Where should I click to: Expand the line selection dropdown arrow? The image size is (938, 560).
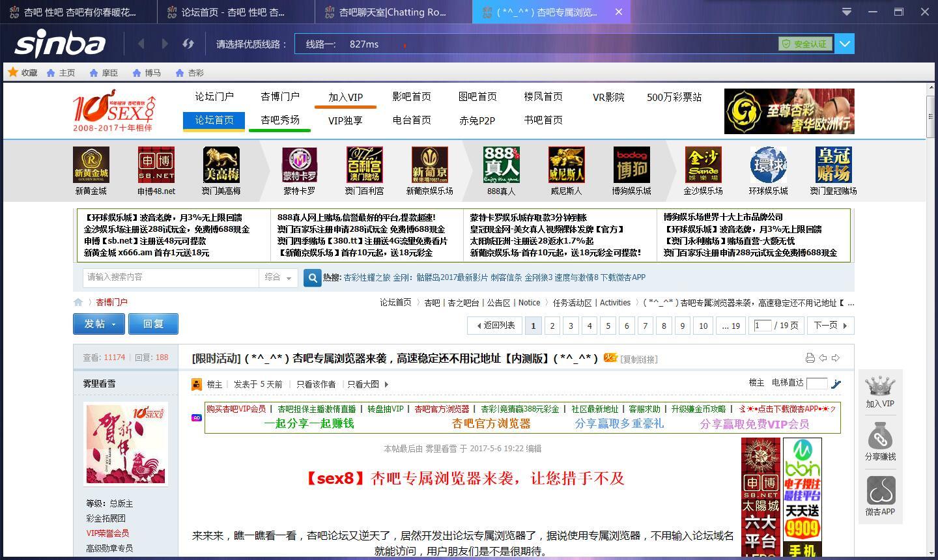(x=845, y=44)
